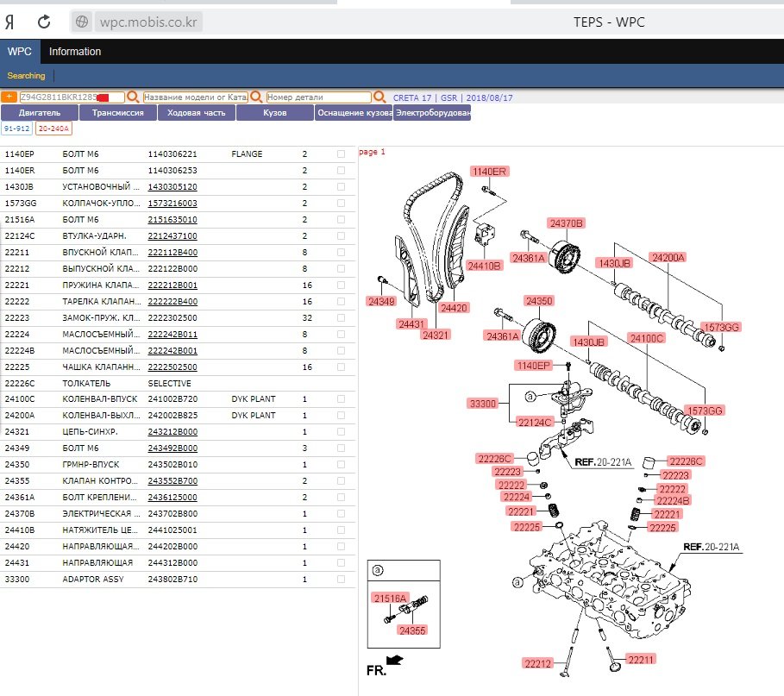784x696 pixels.
Task: Click diagram label 22124C
Action: [x=535, y=423]
